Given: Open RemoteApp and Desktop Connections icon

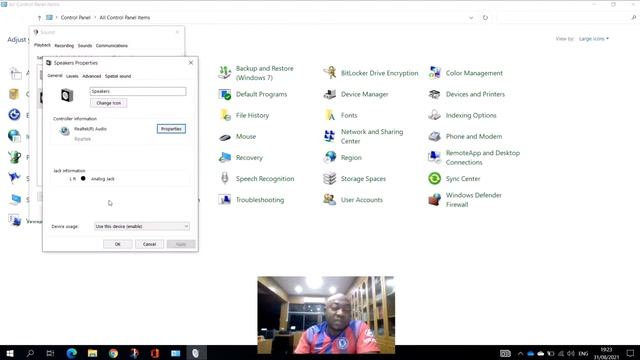Looking at the screenshot, I should coord(434,158).
